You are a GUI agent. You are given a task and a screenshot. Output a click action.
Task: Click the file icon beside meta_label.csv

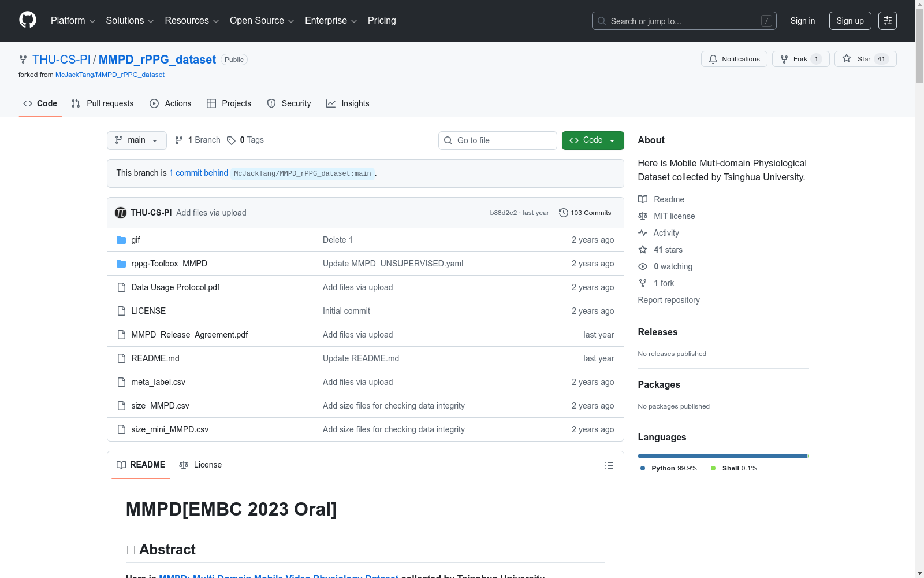pos(121,382)
